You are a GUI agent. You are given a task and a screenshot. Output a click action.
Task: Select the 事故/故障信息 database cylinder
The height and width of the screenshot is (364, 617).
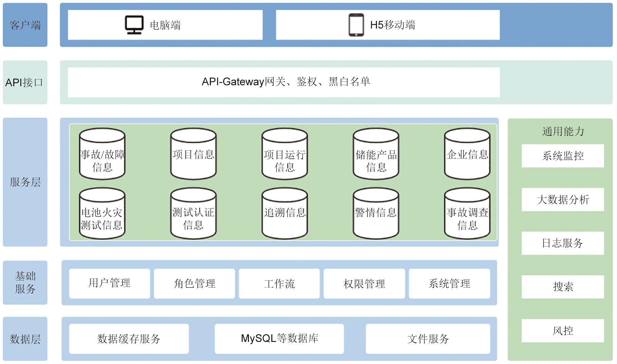coord(102,154)
